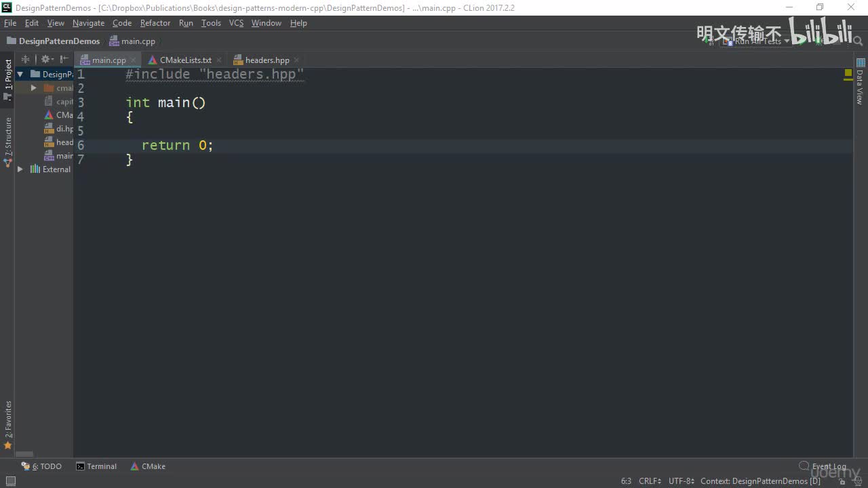
Task: Click the Project panel horizontal scrollbar
Action: (x=24, y=454)
